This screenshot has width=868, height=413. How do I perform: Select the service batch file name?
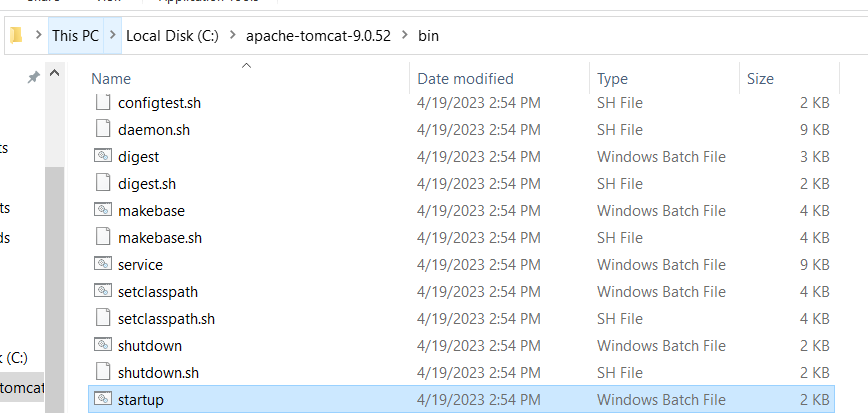(140, 265)
